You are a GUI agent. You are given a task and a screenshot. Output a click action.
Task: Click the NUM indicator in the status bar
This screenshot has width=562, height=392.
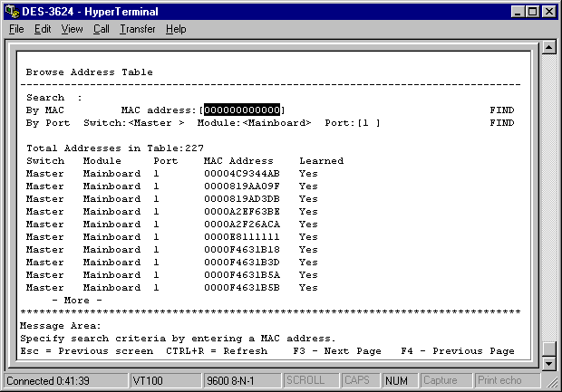click(x=398, y=381)
